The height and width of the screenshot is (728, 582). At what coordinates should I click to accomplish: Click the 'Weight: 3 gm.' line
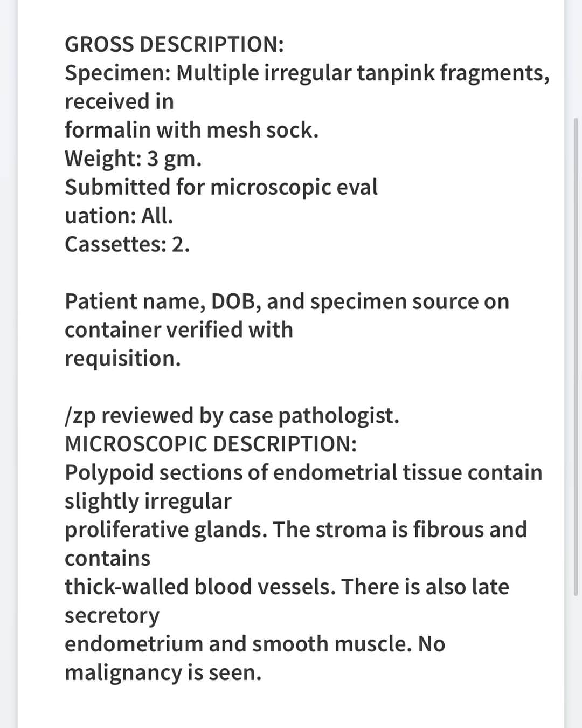(x=133, y=159)
